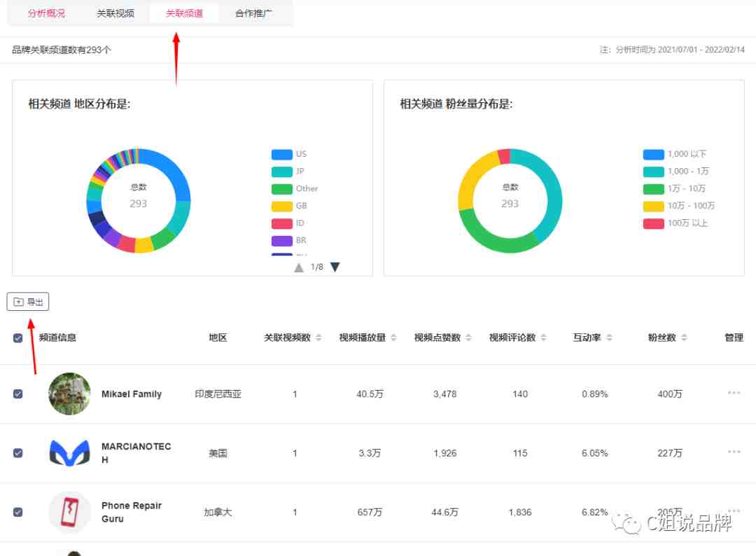Screen dimensions: 756x556
Task: Go to previous legend page arrow
Action: tap(299, 267)
